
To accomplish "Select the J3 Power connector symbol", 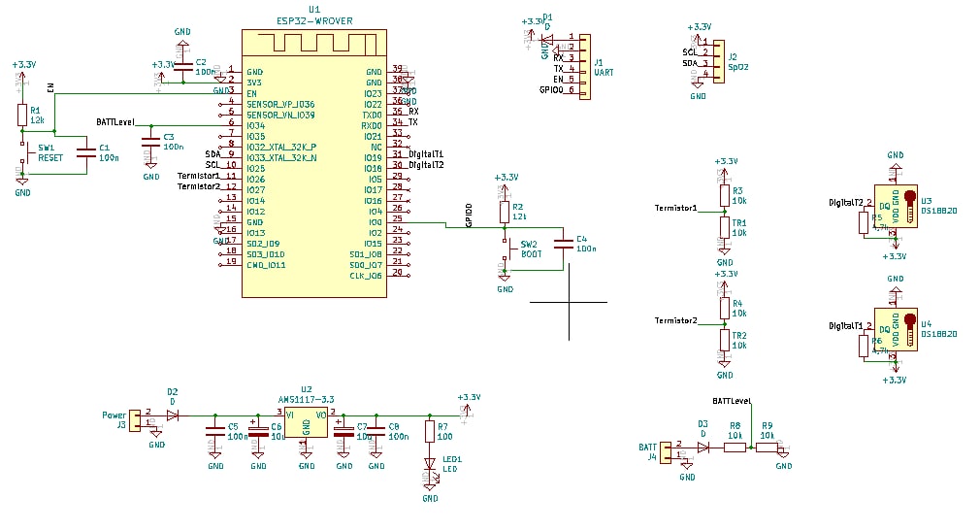I will coord(135,419).
